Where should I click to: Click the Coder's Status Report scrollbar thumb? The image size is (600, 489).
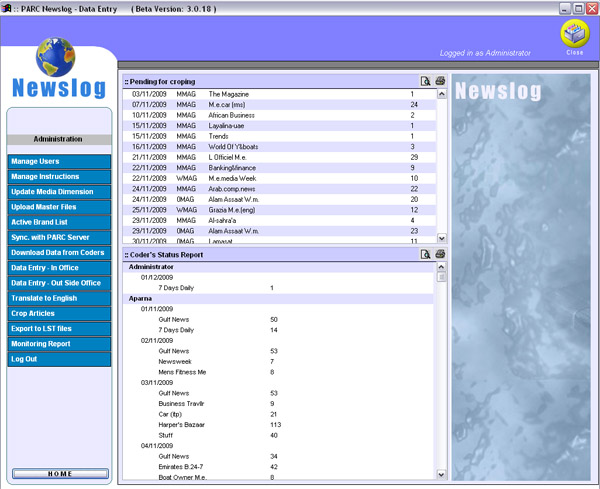pos(441,277)
